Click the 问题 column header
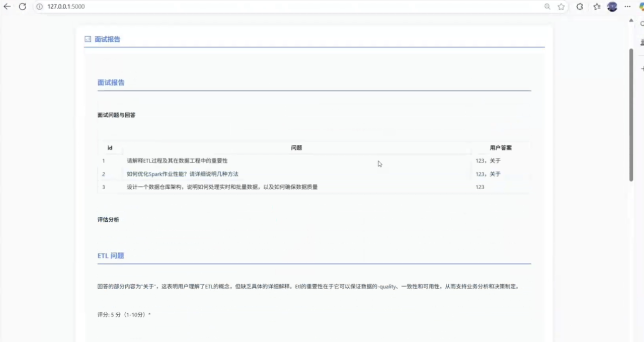Image resolution: width=644 pixels, height=342 pixels. pyautogui.click(x=296, y=148)
